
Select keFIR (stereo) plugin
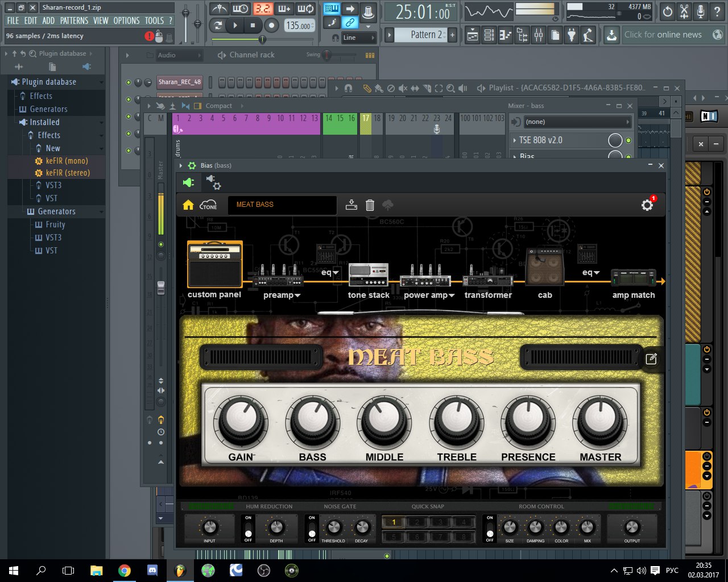68,173
